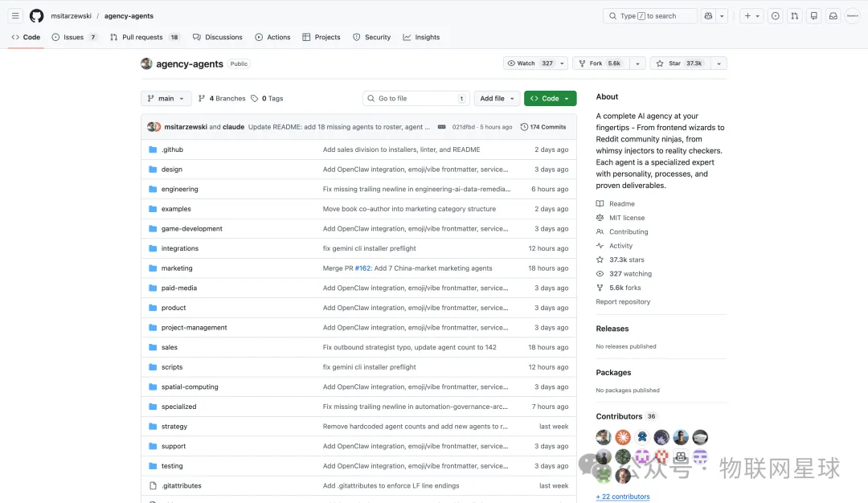Switch to the Code tab
868x503 pixels.
[x=26, y=37]
